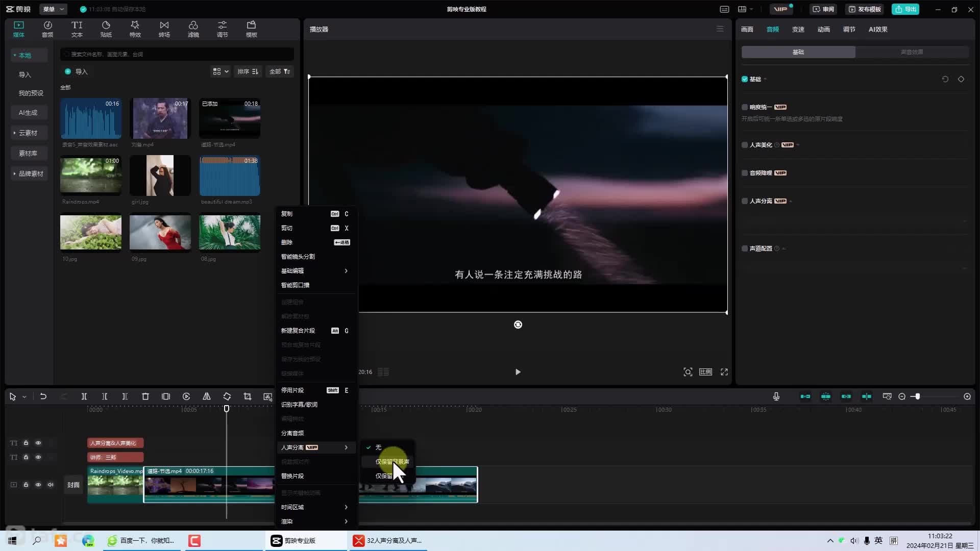Expand the 云素材 sidebar item
The image size is (980, 551).
(x=28, y=133)
